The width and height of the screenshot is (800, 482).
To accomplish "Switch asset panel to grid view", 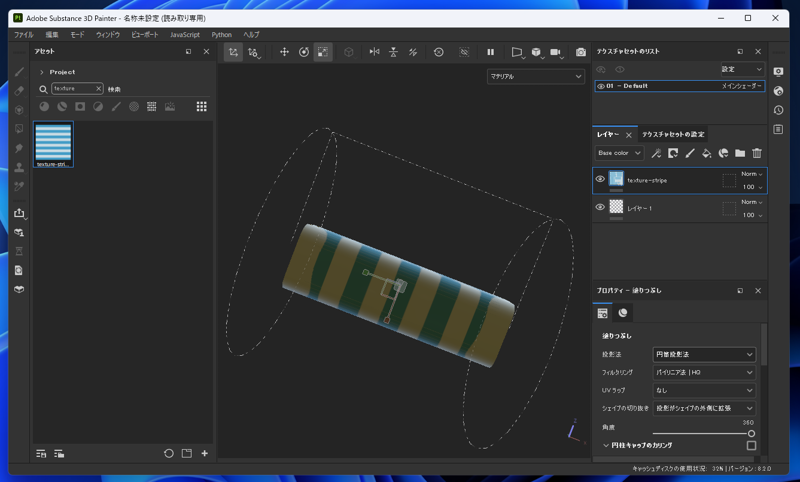I will (202, 106).
